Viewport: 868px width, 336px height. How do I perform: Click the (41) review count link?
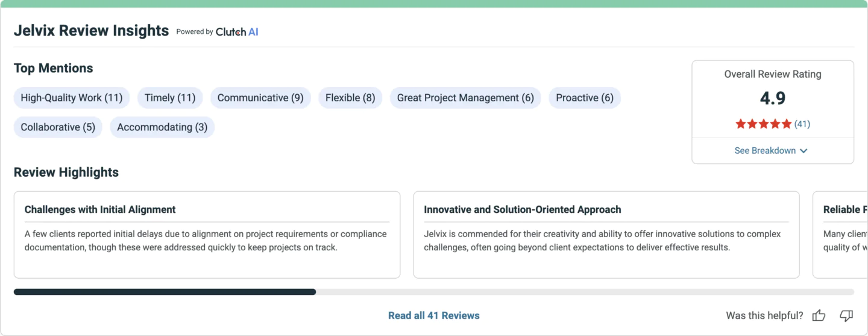[x=802, y=124]
